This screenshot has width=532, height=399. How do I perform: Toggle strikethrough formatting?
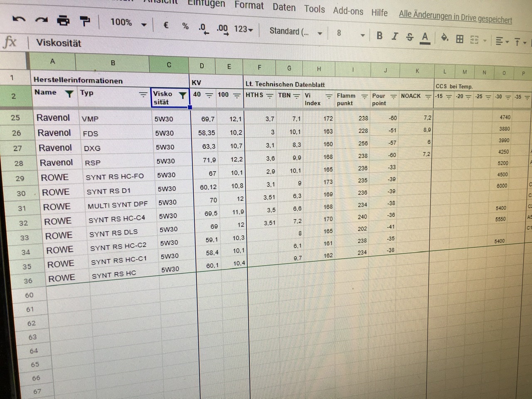tap(410, 37)
